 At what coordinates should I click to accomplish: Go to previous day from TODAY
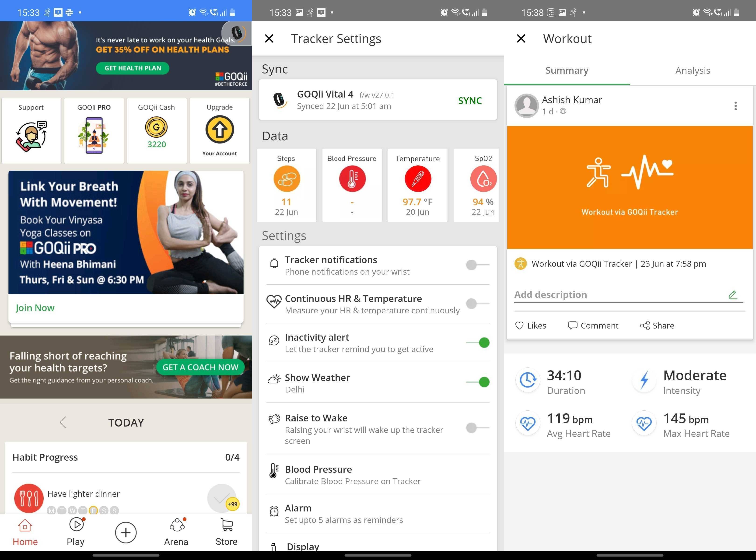(63, 422)
